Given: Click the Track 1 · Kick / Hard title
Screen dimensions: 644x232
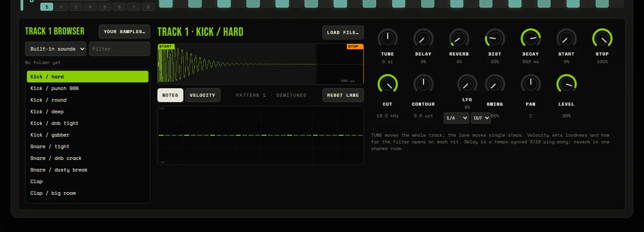Looking at the screenshot, I should click(200, 32).
